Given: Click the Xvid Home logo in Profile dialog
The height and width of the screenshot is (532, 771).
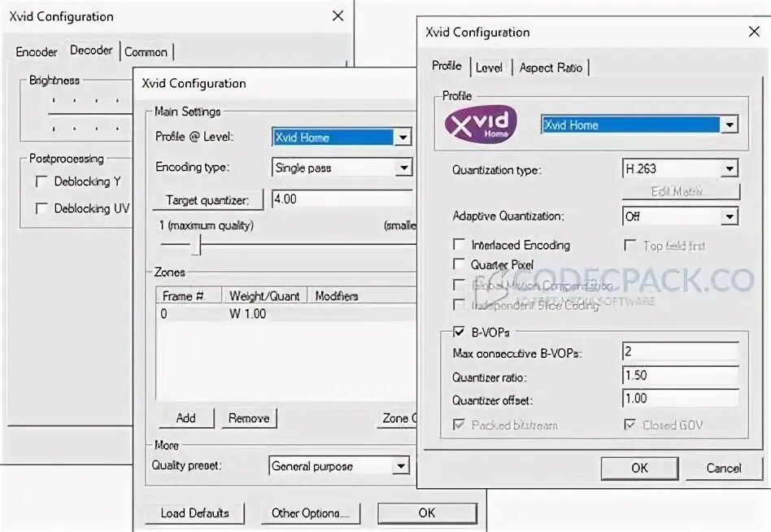Looking at the screenshot, I should click(481, 124).
